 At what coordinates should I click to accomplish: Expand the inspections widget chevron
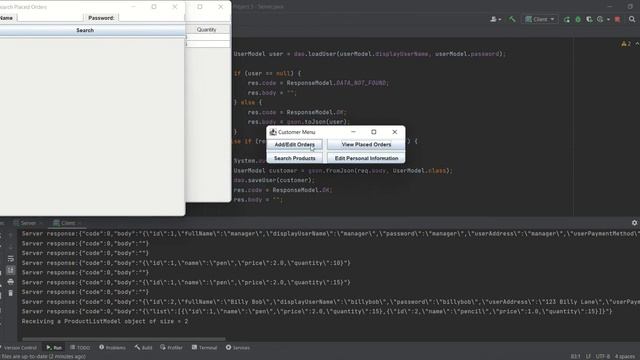[x=637, y=44]
